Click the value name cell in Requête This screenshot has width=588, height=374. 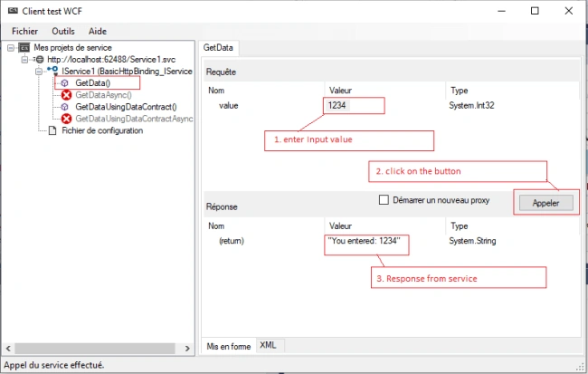coord(228,106)
